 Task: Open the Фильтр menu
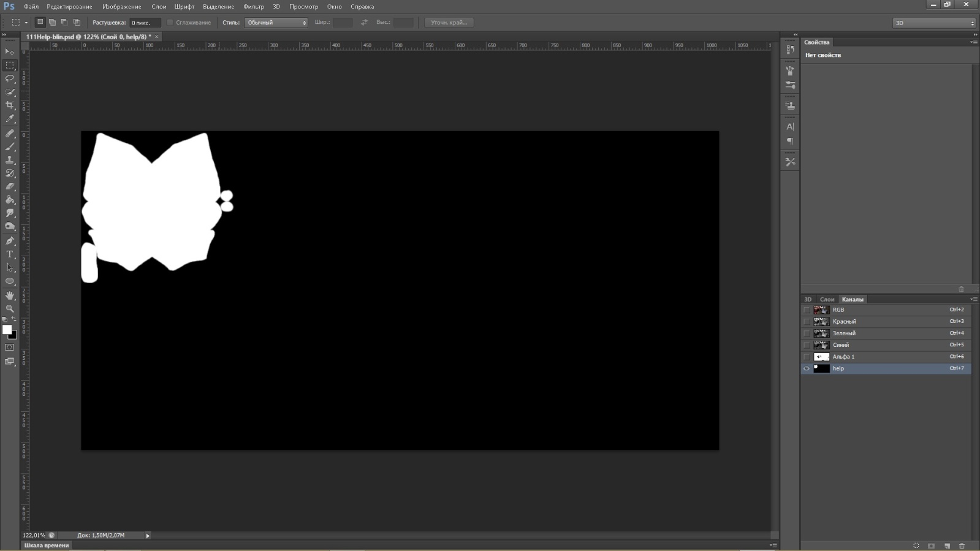coord(254,7)
